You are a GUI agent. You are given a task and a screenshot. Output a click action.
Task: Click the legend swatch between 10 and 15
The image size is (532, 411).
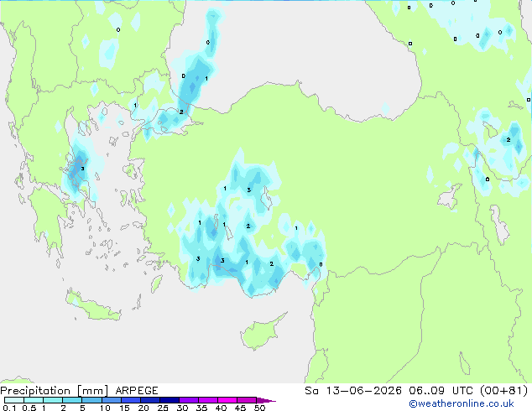point(111,400)
